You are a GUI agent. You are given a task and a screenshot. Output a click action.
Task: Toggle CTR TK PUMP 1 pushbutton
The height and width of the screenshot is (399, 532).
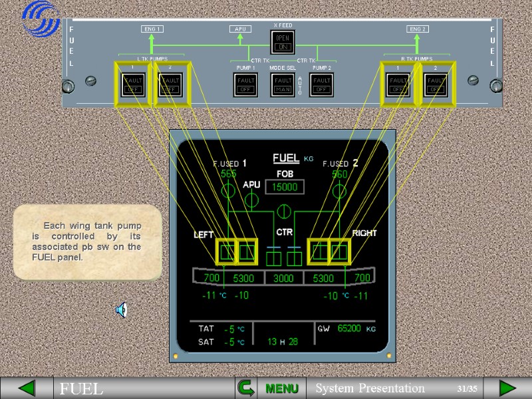click(x=245, y=85)
